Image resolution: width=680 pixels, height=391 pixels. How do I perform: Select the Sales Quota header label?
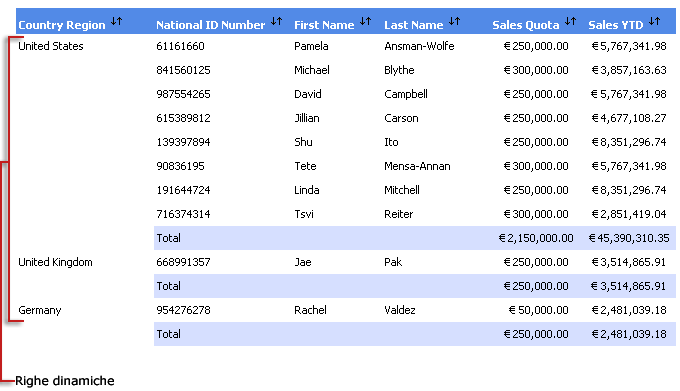(x=526, y=25)
